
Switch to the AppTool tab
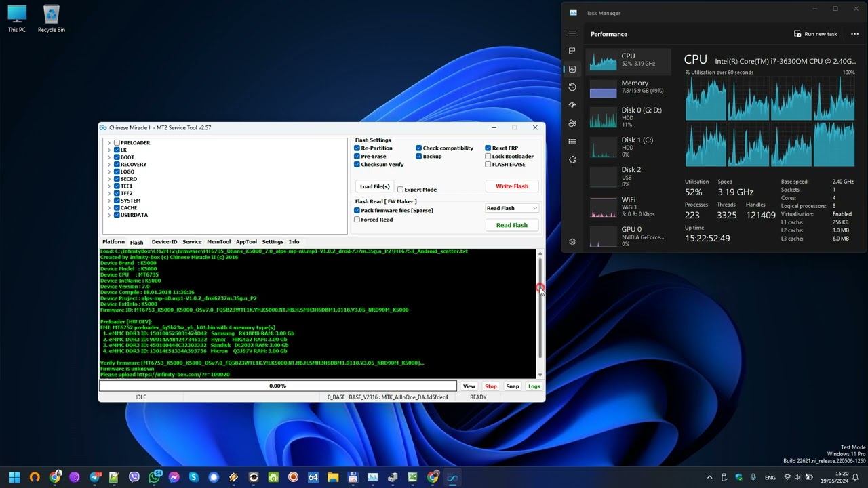[246, 241]
